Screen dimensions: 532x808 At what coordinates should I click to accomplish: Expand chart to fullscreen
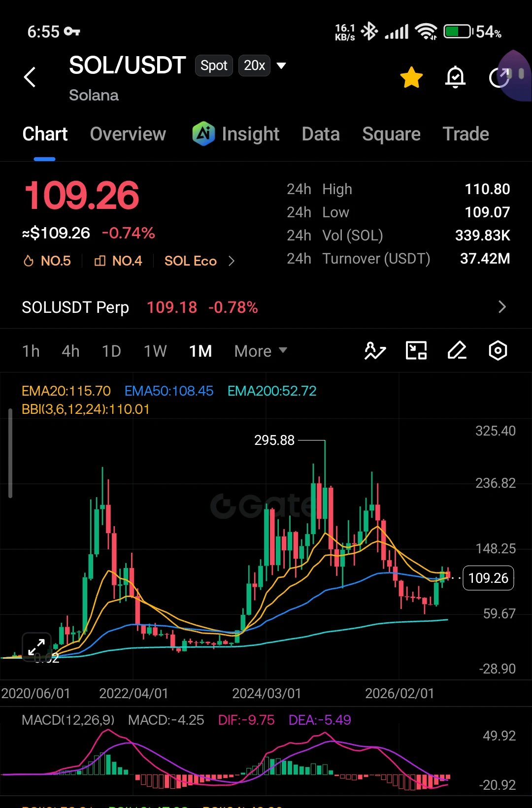(36, 647)
